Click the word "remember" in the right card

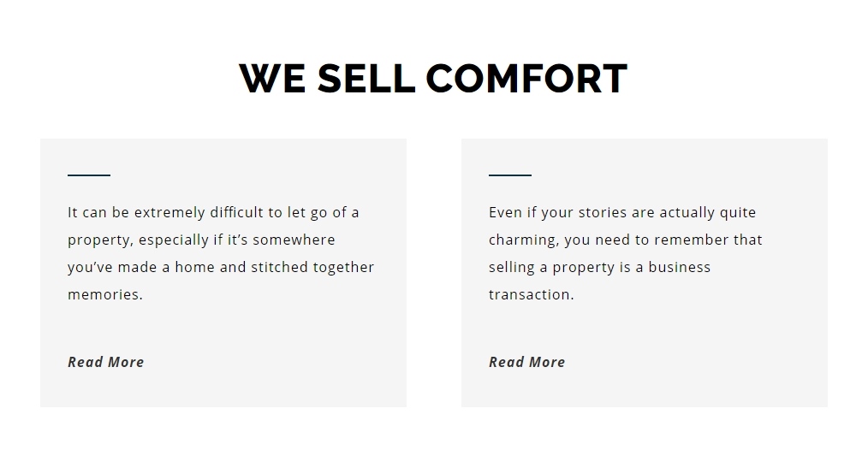coord(695,240)
